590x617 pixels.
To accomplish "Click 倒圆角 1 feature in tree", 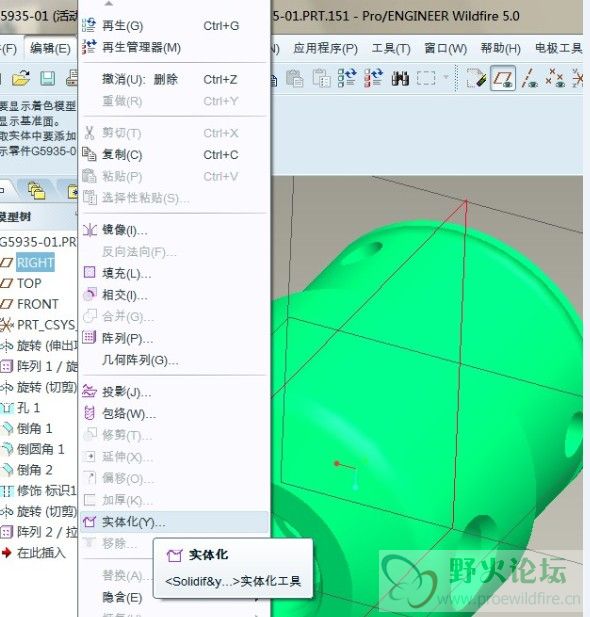I will (x=40, y=449).
